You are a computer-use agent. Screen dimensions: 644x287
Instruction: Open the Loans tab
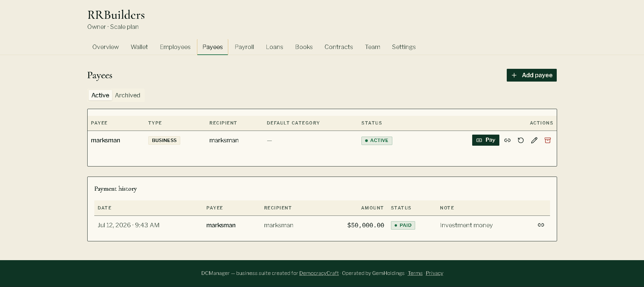point(275,47)
